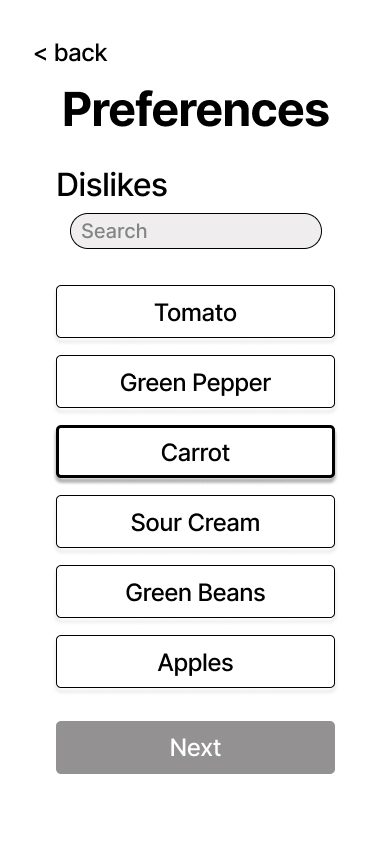Toggle the Green Pepper option
The height and width of the screenshot is (844, 390).
coord(195,382)
